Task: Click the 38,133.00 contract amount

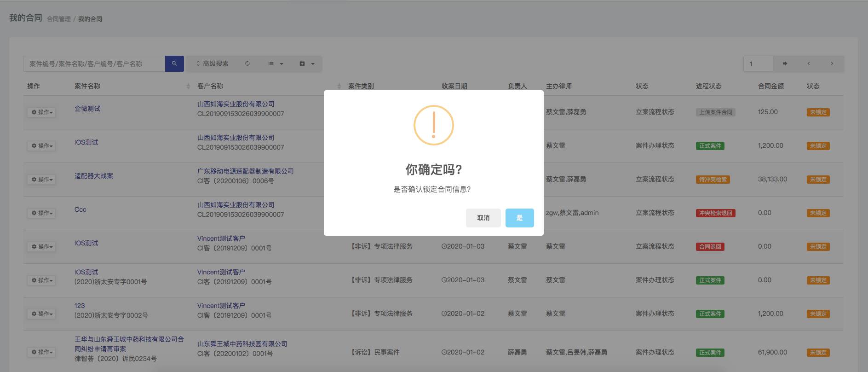Action: click(773, 179)
